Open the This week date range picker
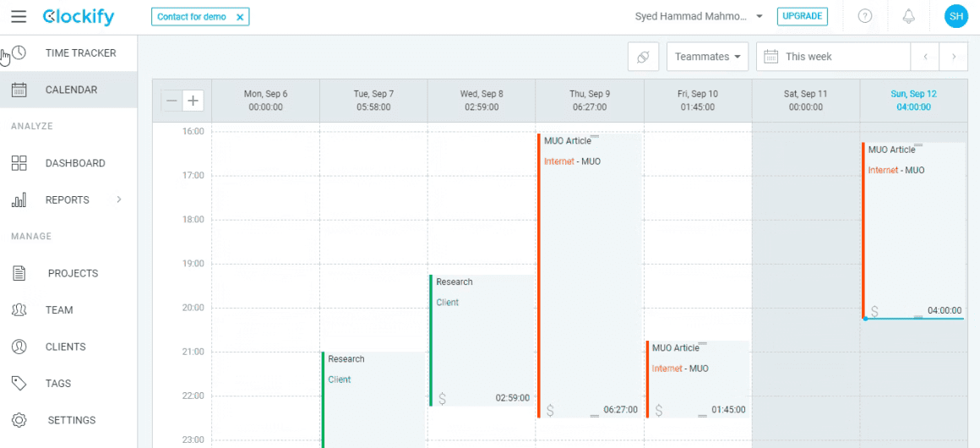Screen dimensions: 980x448 tap(833, 57)
